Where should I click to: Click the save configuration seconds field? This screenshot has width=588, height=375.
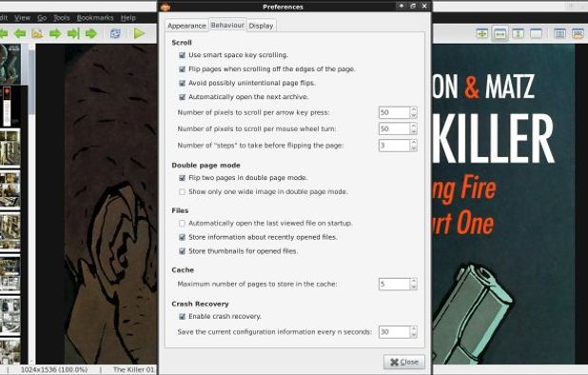(x=394, y=332)
